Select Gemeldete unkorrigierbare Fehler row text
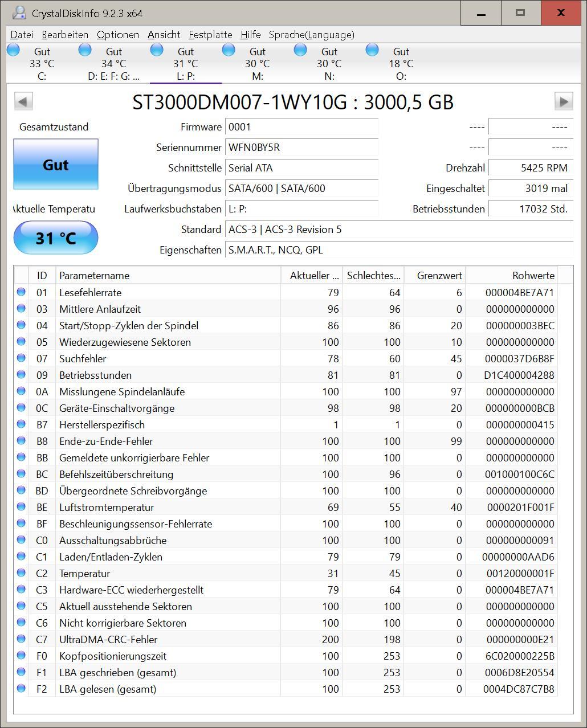Screen dimensions: 587x728 (x=134, y=457)
